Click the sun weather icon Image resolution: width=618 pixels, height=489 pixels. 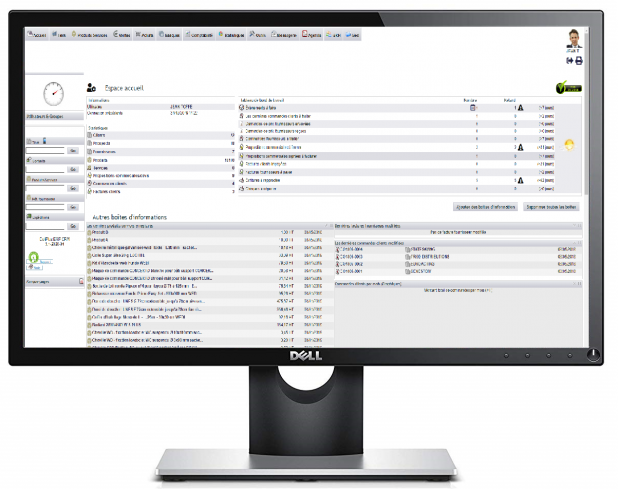[x=569, y=145]
